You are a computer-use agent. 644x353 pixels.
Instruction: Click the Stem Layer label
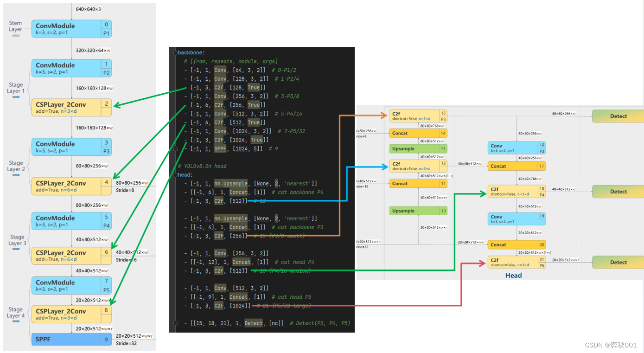point(15,26)
